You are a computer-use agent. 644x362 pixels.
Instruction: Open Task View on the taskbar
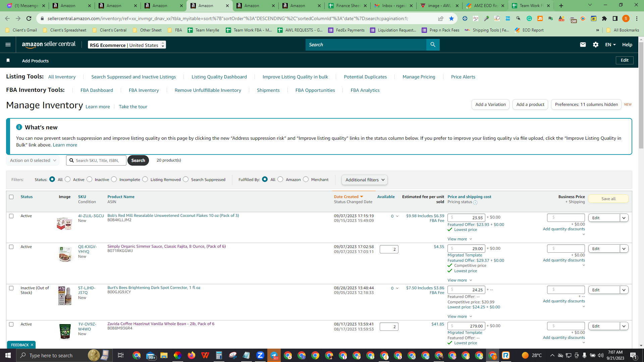pyautogui.click(x=121, y=355)
